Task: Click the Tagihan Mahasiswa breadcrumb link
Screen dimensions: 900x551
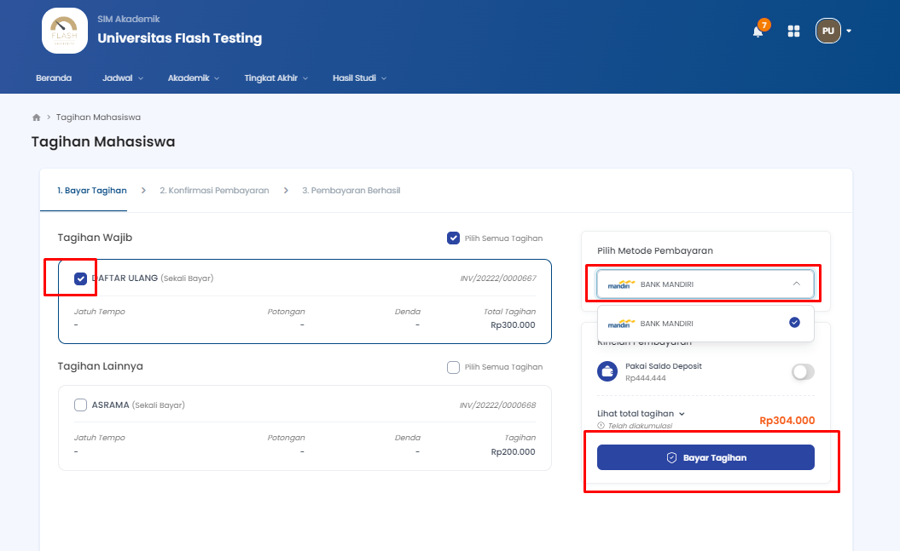Action: [x=98, y=117]
